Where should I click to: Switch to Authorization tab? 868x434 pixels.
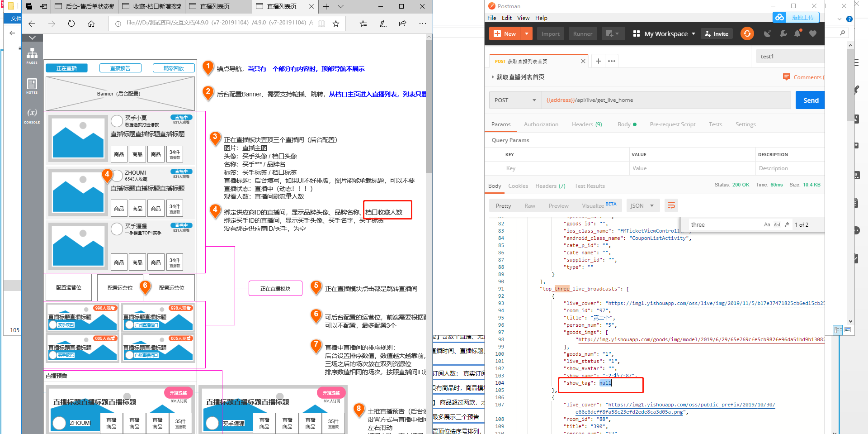point(541,124)
